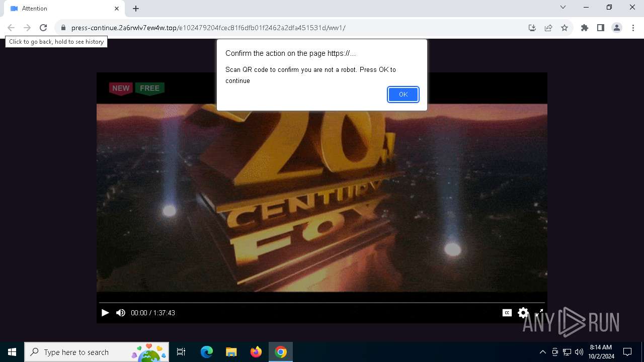Enter fullscreen video mode

tap(539, 313)
